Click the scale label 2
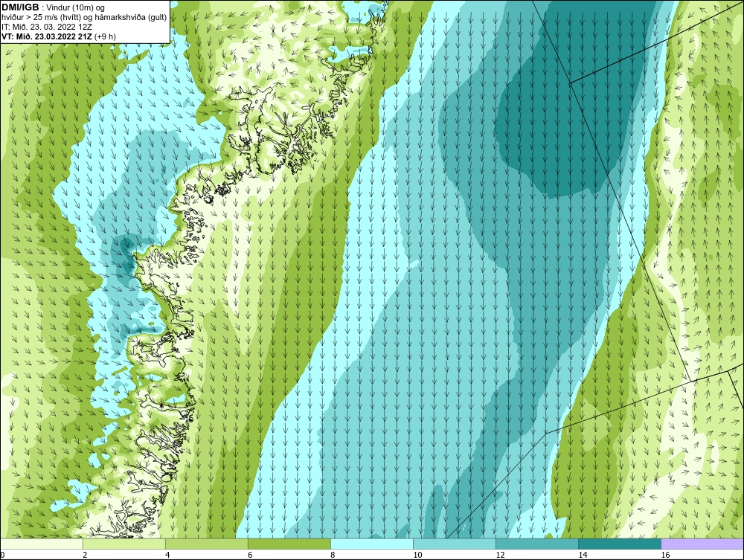744x560 pixels. point(85,555)
